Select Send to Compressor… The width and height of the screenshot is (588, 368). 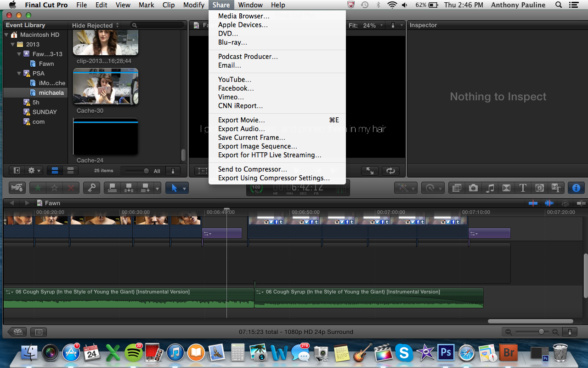(x=277, y=169)
